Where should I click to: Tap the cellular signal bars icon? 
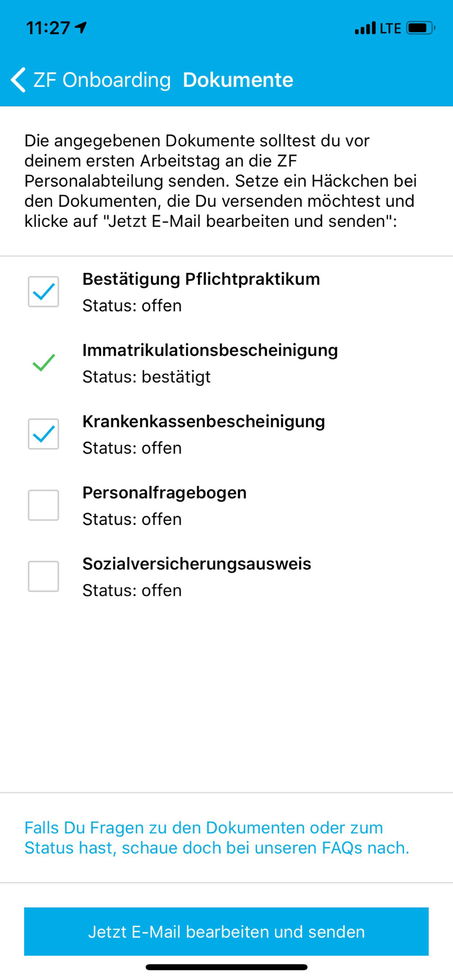point(365,28)
